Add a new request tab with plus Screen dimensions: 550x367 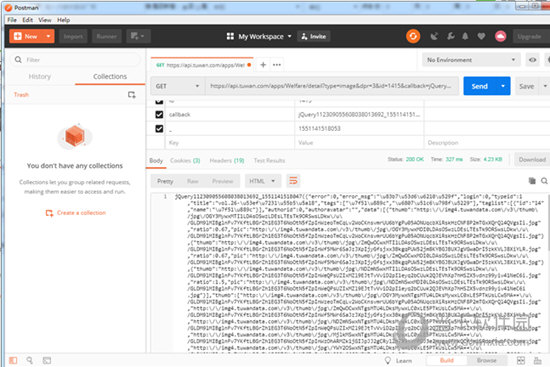point(263,65)
